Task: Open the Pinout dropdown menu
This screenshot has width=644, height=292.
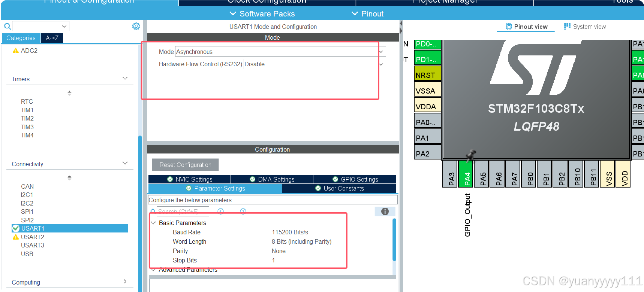Action: pos(368,14)
